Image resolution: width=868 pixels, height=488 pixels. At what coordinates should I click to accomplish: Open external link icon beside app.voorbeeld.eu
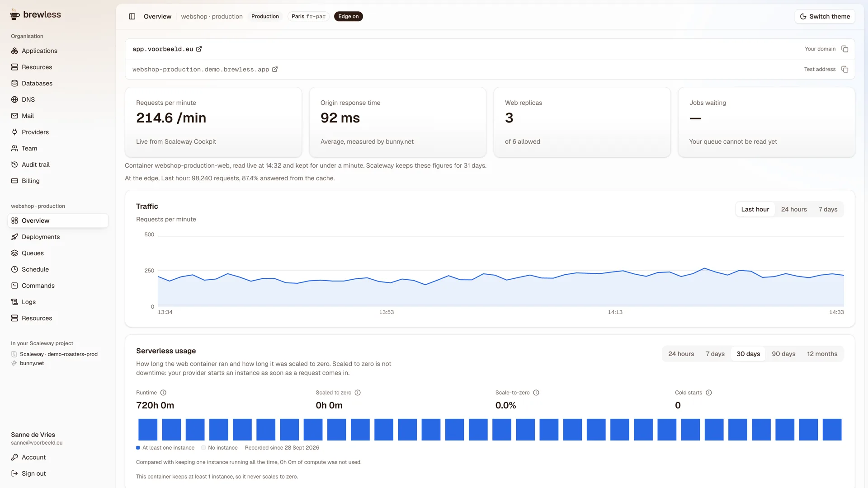[199, 49]
